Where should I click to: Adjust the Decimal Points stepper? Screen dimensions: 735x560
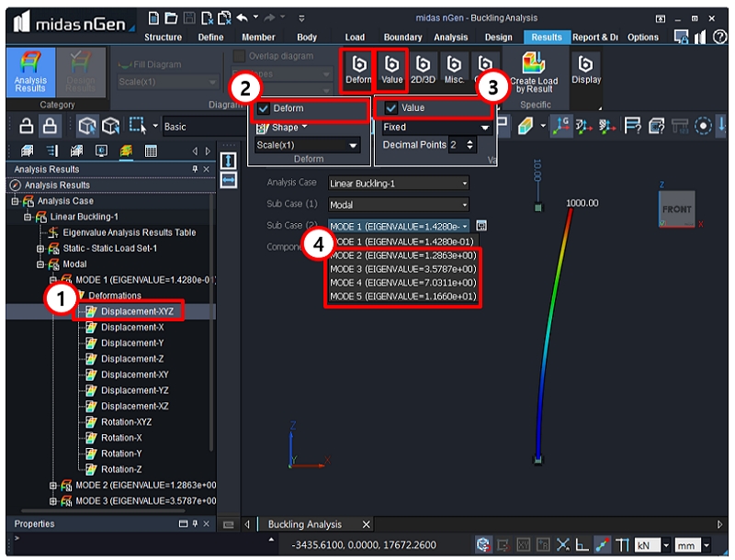[469, 145]
